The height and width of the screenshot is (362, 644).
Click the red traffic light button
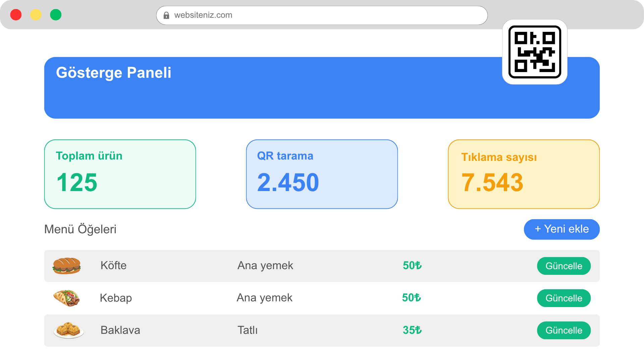tap(16, 15)
